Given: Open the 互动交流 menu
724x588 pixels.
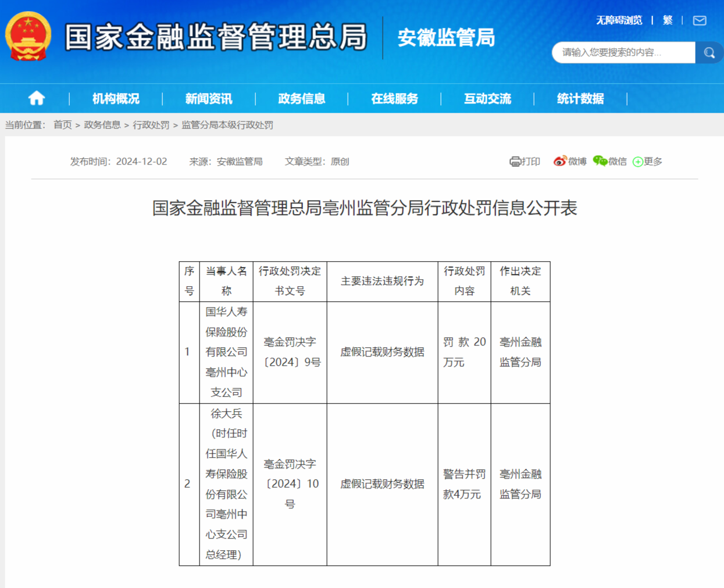Looking at the screenshot, I should pyautogui.click(x=487, y=98).
